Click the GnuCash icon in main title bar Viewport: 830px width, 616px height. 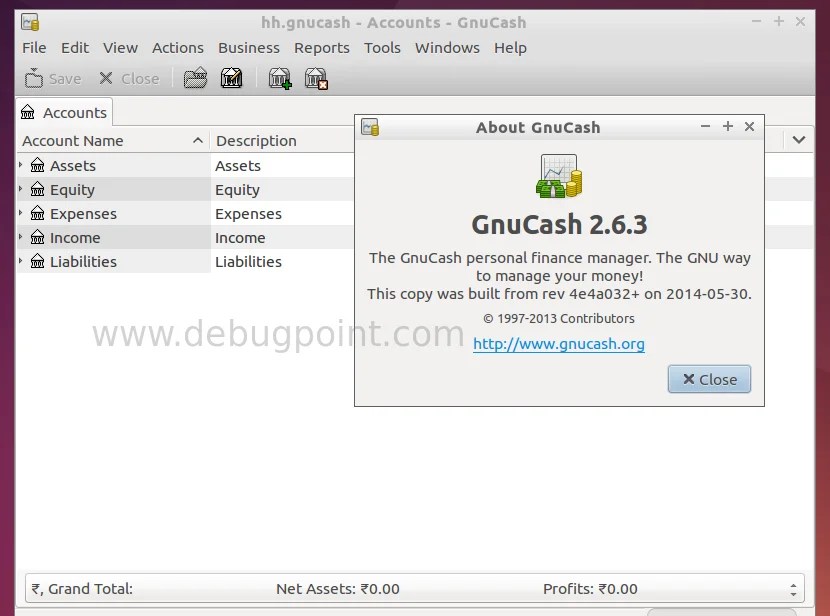pos(30,22)
